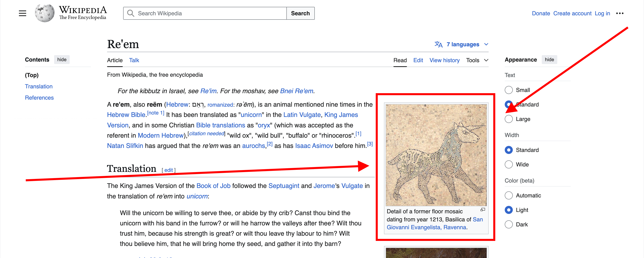This screenshot has height=258, width=644.
Task: Select Dark color mode
Action: coord(509,225)
